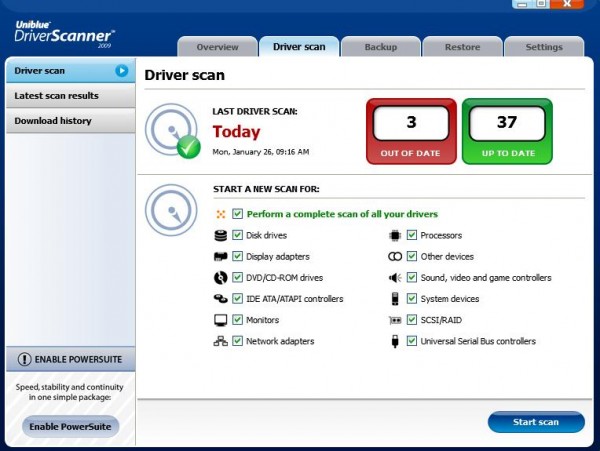This screenshot has height=451, width=600.
Task: Click the DVD/CD-ROM drives disc icon
Action: [220, 278]
